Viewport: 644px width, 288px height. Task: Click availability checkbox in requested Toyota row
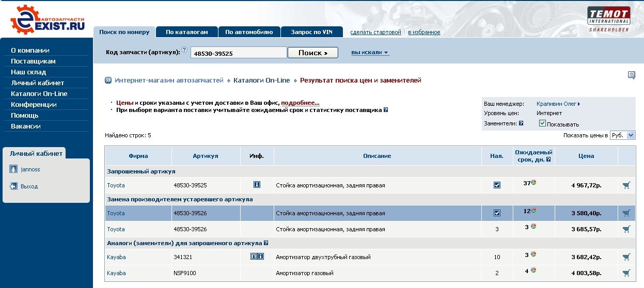tap(497, 185)
